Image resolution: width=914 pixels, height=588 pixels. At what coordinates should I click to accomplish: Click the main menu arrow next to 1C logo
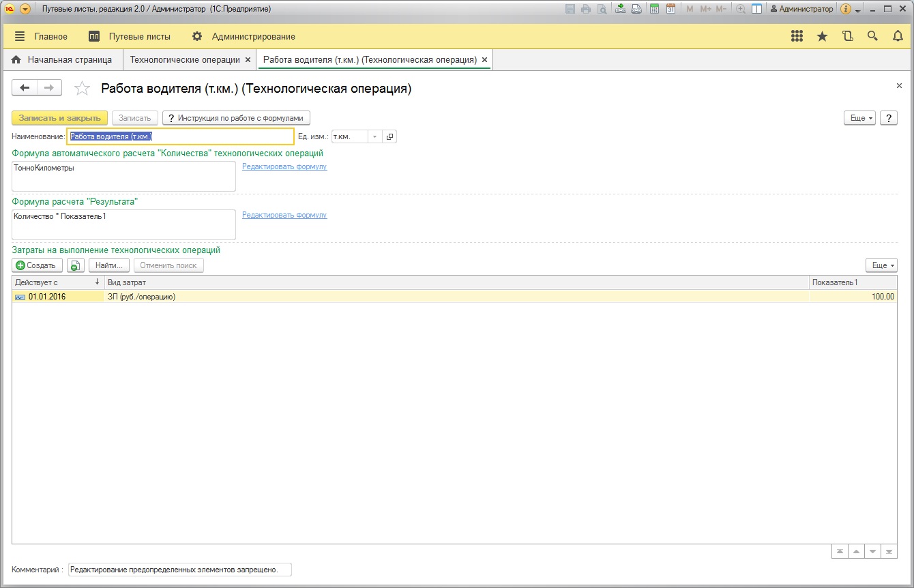click(x=25, y=9)
